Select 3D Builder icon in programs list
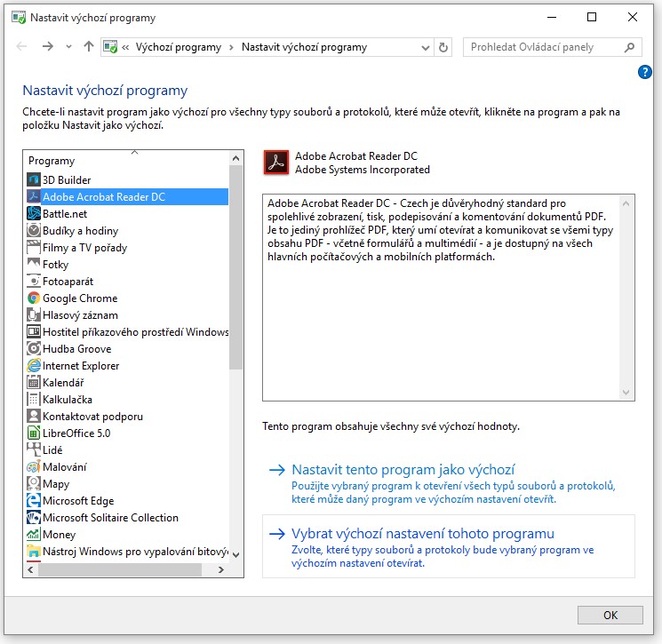This screenshot has width=662, height=644. [x=34, y=179]
